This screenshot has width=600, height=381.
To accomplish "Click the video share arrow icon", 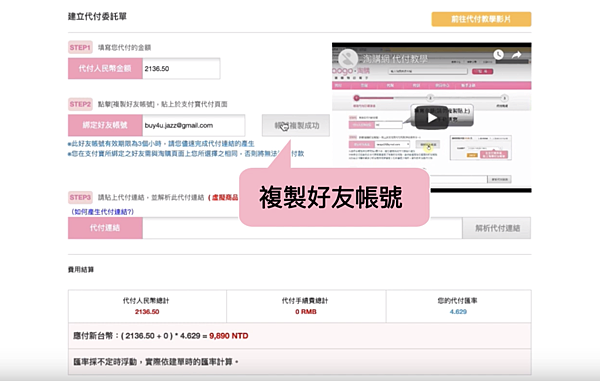I will coord(517,55).
